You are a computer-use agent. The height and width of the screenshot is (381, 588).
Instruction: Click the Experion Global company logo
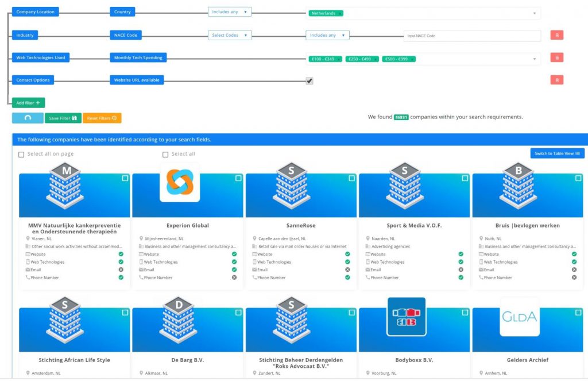(180, 182)
